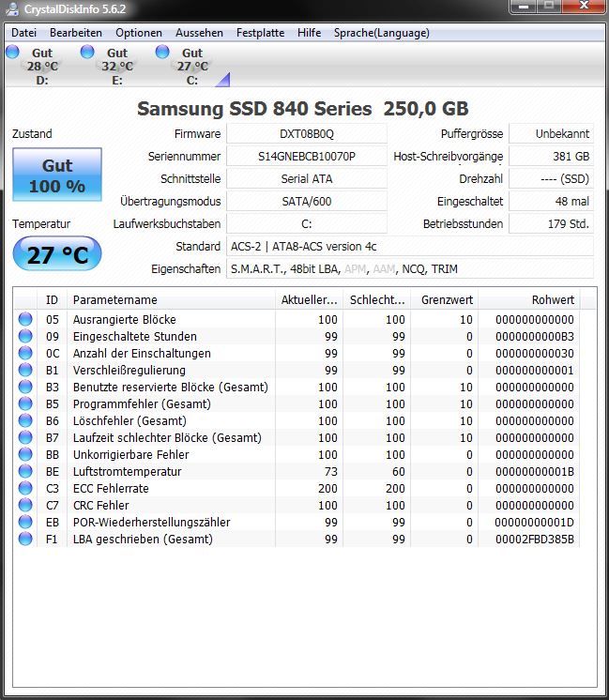This screenshot has height=700, width=609.
Task: Click status orb of Eingeschaltete Stunden row
Action: pos(25,336)
